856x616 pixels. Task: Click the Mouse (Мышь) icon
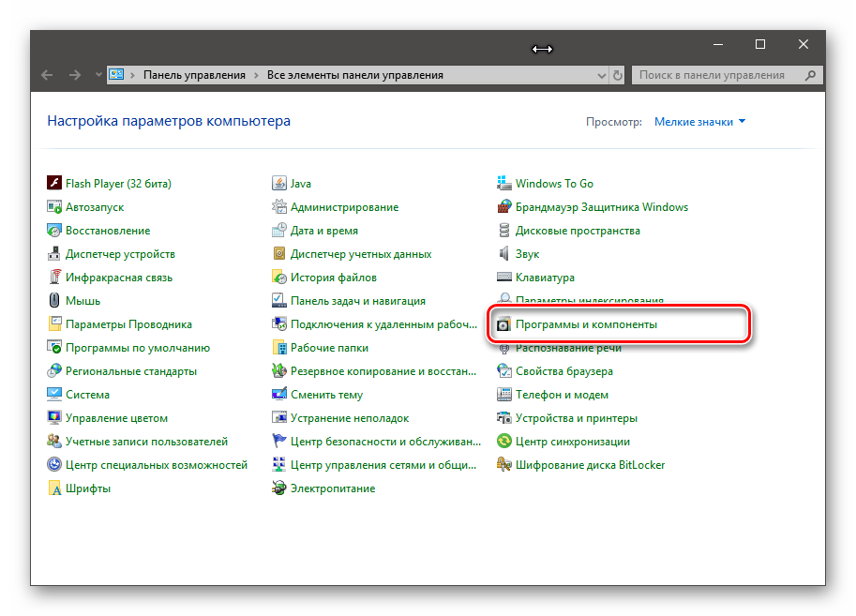[x=54, y=301]
